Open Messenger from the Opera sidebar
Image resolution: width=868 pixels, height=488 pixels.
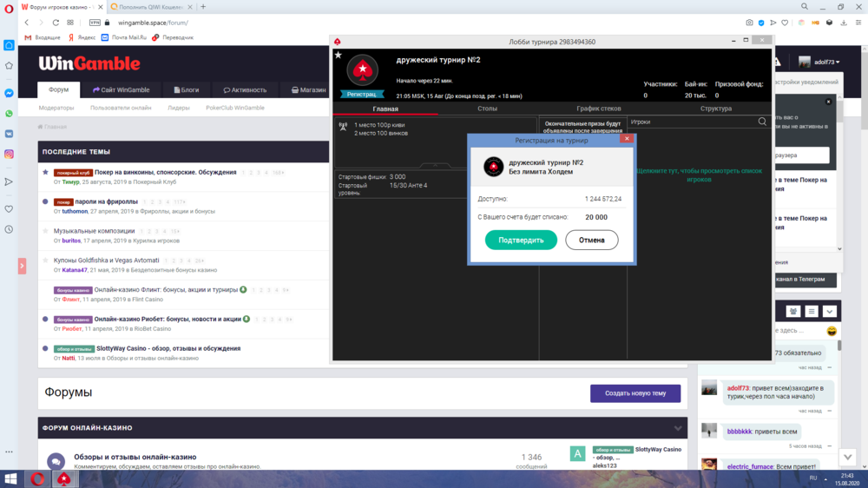click(9, 93)
